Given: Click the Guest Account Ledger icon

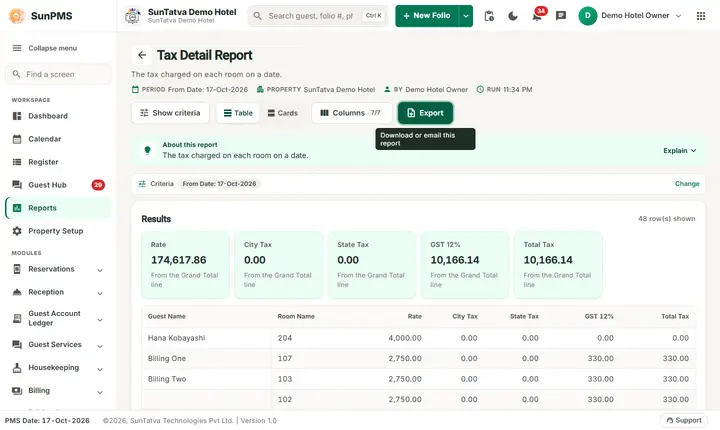Looking at the screenshot, I should (17, 318).
